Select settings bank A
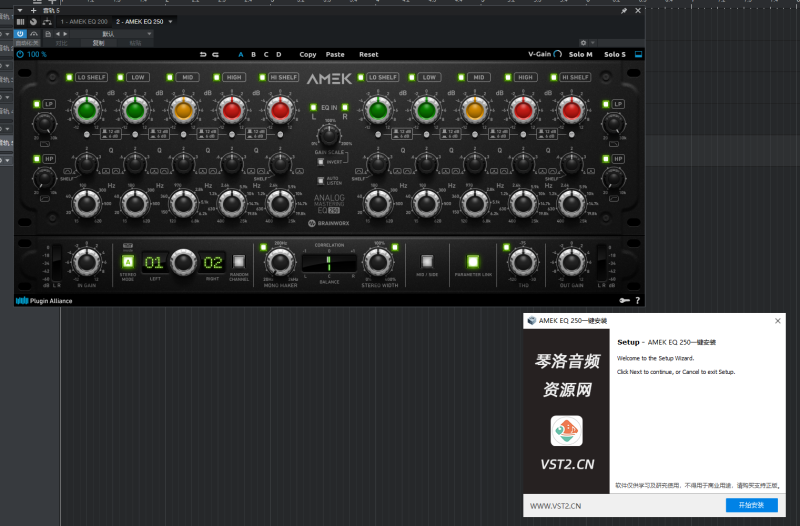 coord(241,54)
